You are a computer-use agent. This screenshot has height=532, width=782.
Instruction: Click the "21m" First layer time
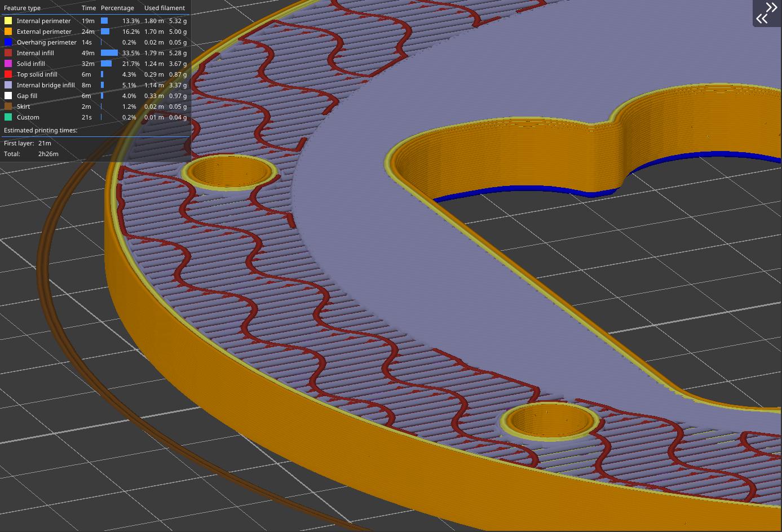point(44,143)
